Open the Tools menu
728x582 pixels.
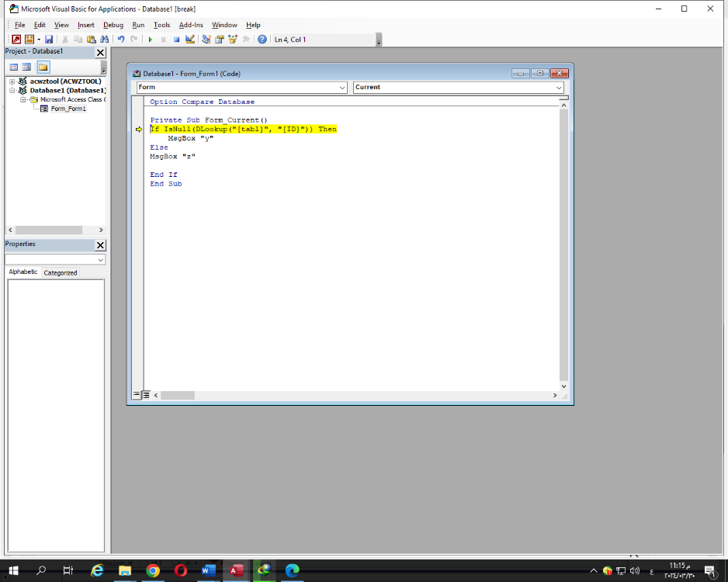[x=161, y=25]
